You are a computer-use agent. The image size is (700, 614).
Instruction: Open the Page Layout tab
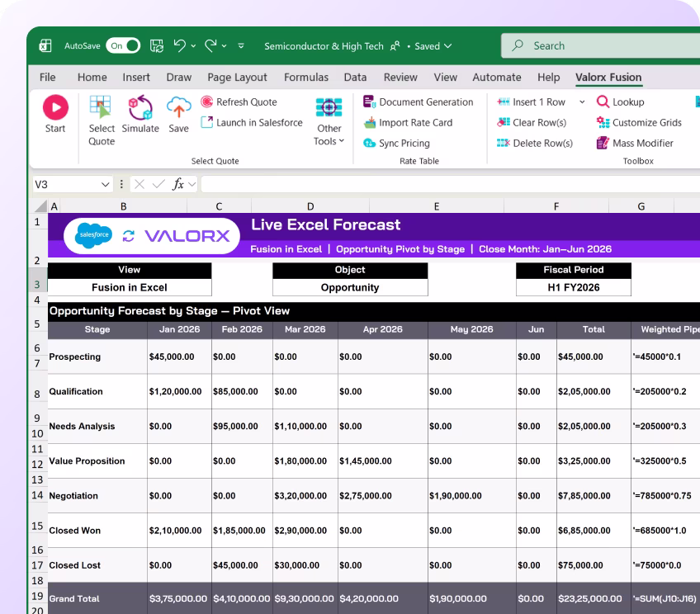pos(237,78)
